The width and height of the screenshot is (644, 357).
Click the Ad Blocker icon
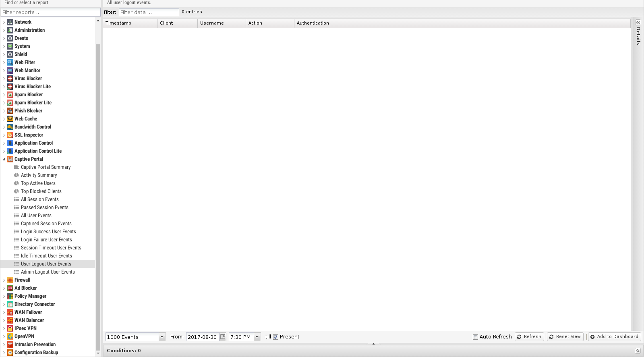tap(10, 288)
